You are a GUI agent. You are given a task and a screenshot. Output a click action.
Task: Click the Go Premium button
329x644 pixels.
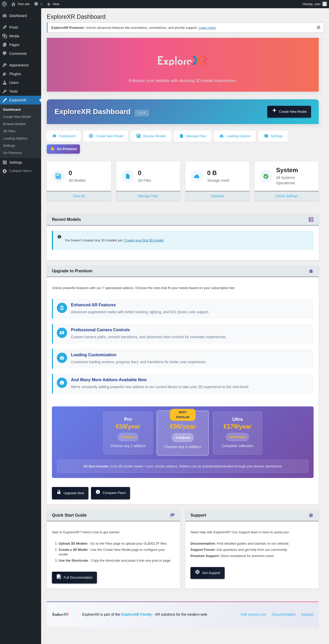(x=63, y=149)
